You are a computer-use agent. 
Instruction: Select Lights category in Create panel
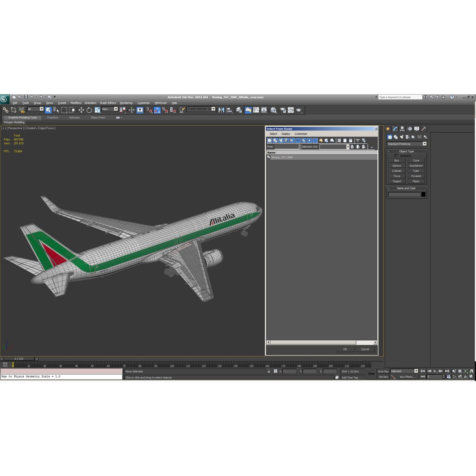click(x=402, y=137)
